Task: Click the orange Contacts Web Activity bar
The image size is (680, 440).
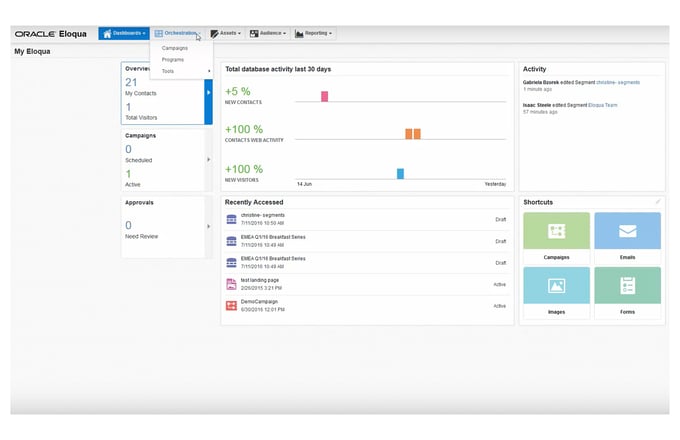Action: (x=412, y=134)
